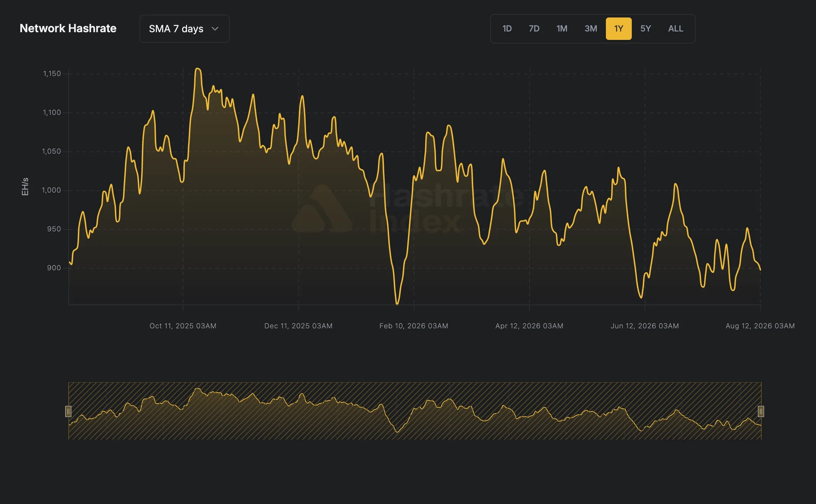
Task: Click the Jun 12, 2026 03AM label
Action: [x=645, y=326]
